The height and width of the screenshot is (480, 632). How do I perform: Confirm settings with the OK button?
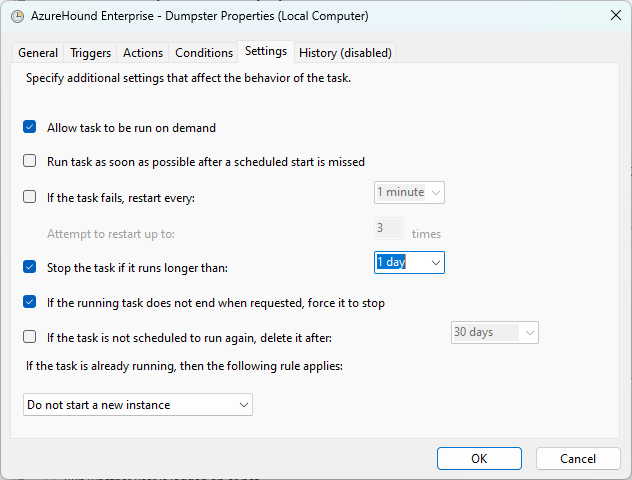coord(479,459)
